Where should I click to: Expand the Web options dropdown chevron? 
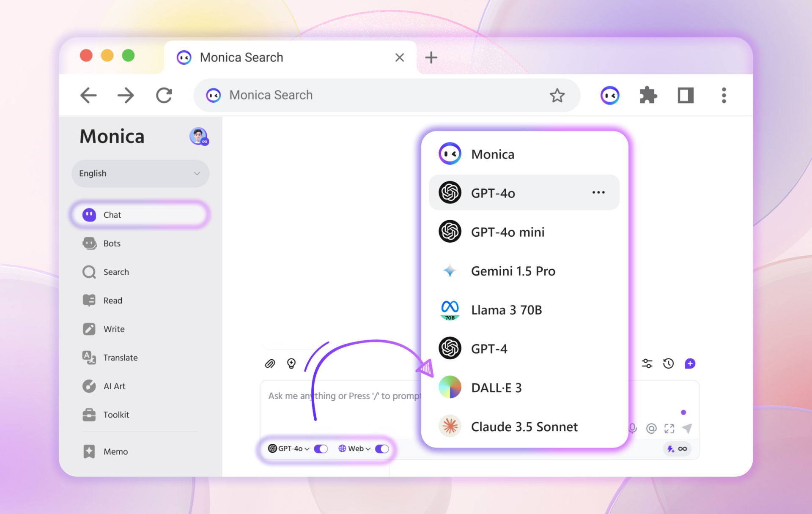point(368,449)
